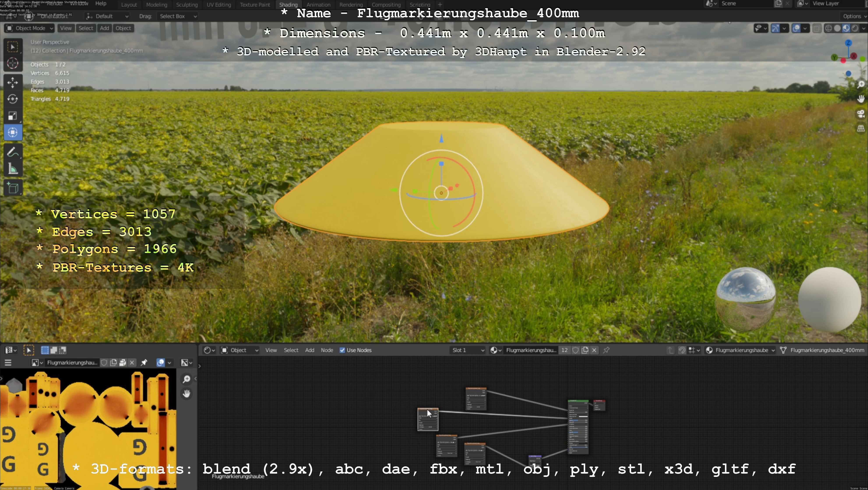Toggle image editor overlays button
The height and width of the screenshot is (490, 868).
(161, 363)
